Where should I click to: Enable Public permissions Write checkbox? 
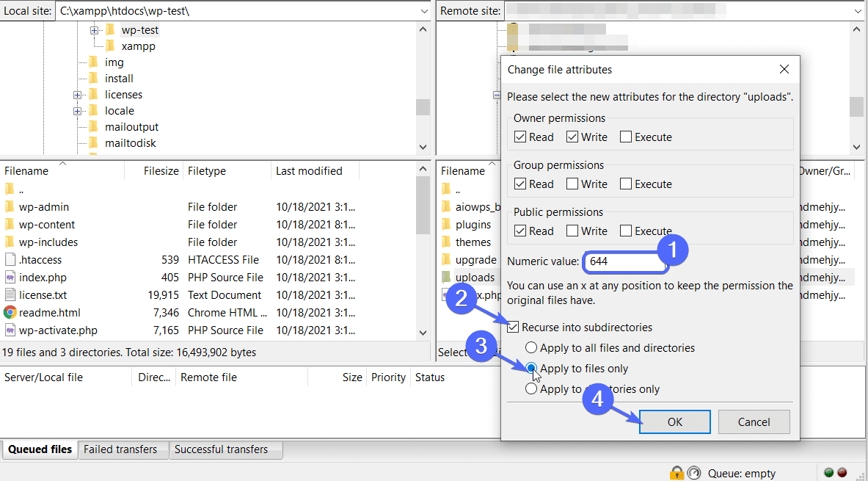572,231
